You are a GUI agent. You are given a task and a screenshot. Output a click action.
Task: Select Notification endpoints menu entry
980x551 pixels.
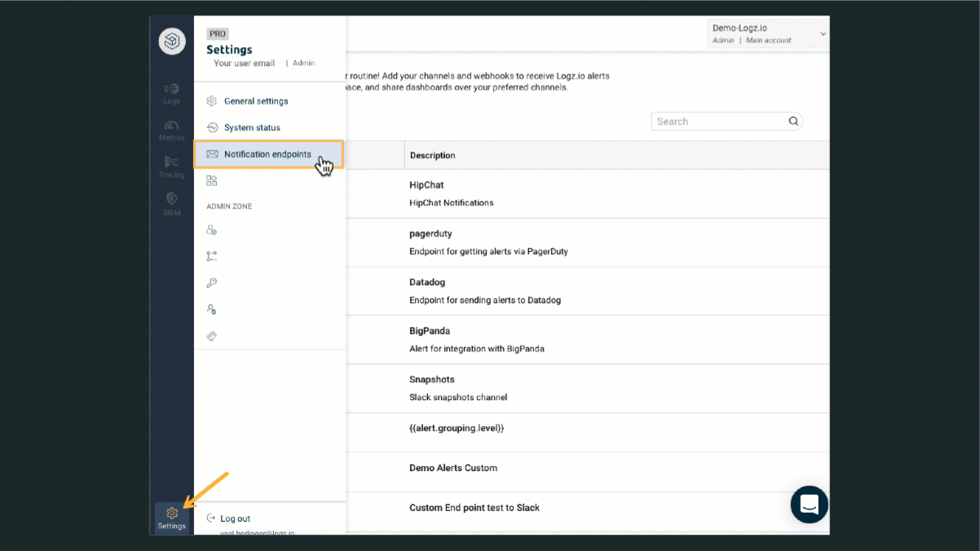[268, 154]
